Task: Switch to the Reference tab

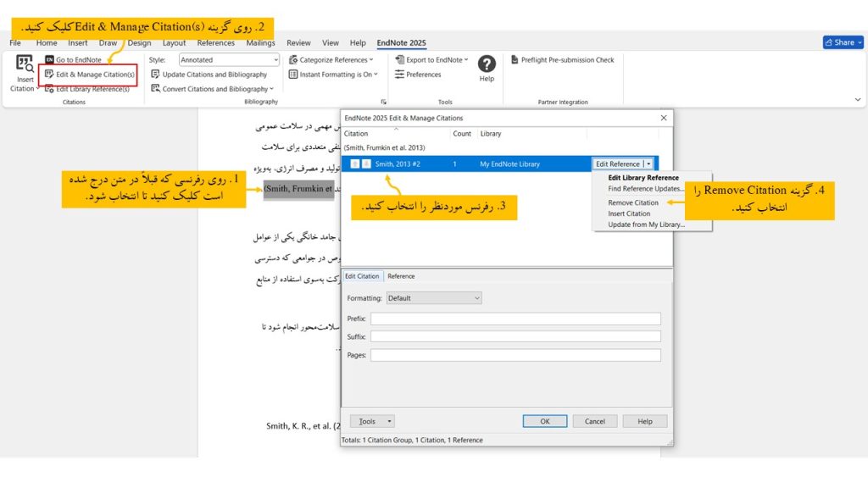Action: tap(400, 275)
